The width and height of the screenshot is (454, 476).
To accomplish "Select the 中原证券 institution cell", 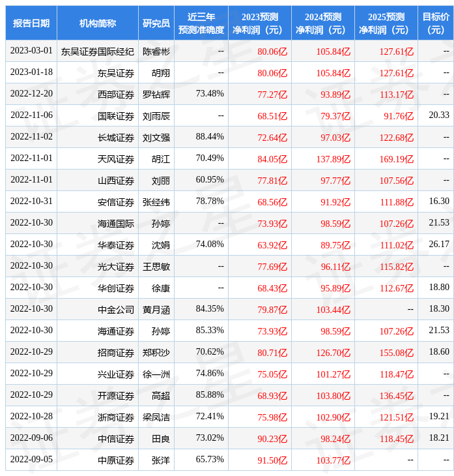I will coord(97,460).
